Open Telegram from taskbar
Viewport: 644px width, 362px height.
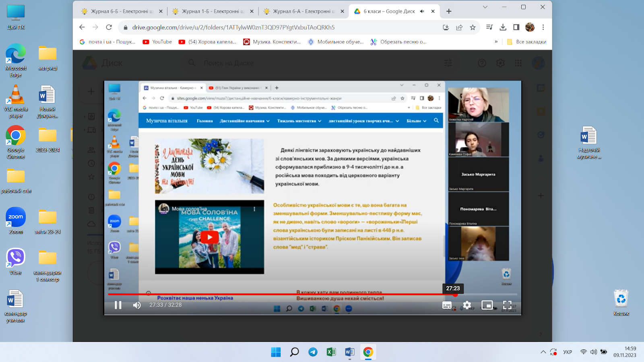(313, 352)
